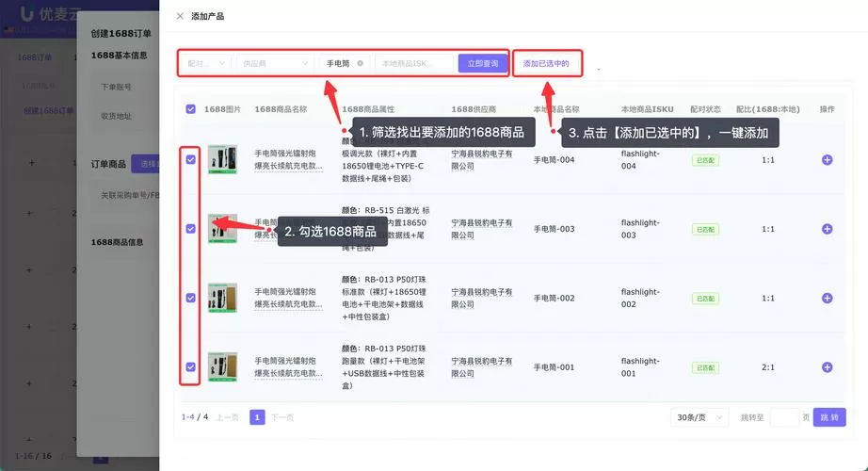Click ISKU cell flashlight-002
868x471 pixels.
tap(640, 298)
